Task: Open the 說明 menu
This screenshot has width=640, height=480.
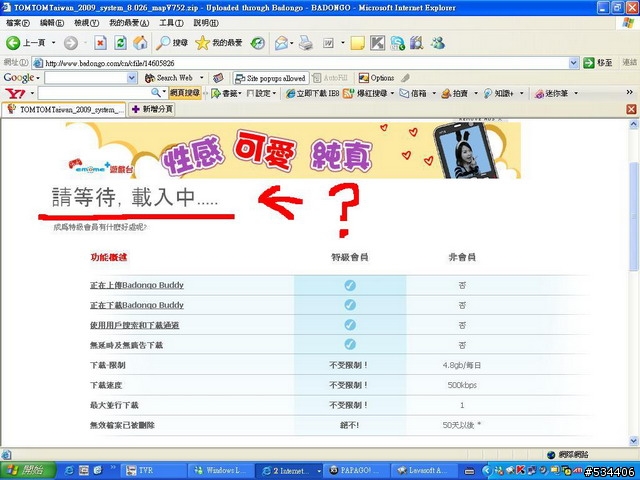Action: 206,23
